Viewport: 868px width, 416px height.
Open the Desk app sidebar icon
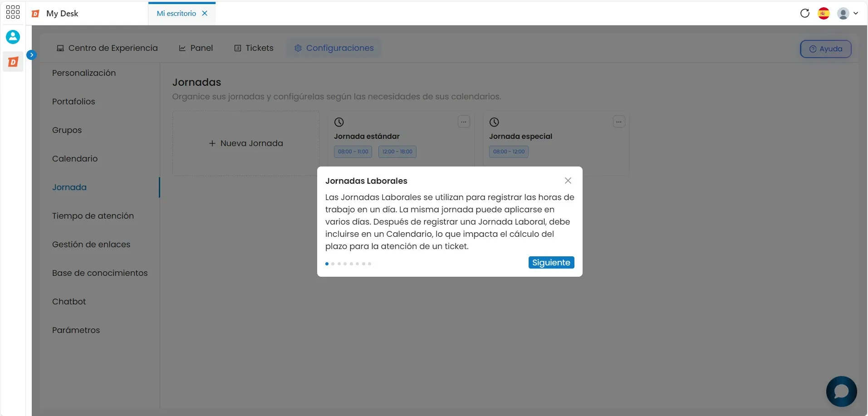(x=13, y=62)
